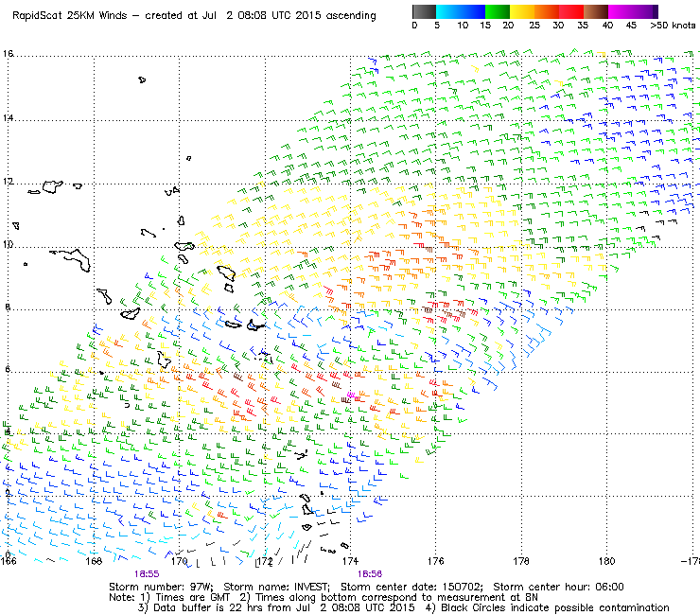Click the purple time label below longitude 170
Viewport: 700px width, 615px height.
147,574
